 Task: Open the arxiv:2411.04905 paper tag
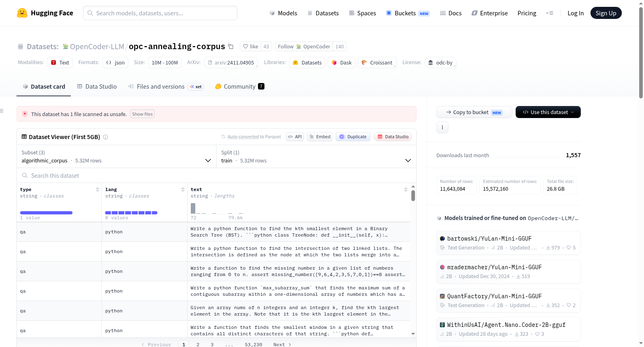[x=231, y=62]
